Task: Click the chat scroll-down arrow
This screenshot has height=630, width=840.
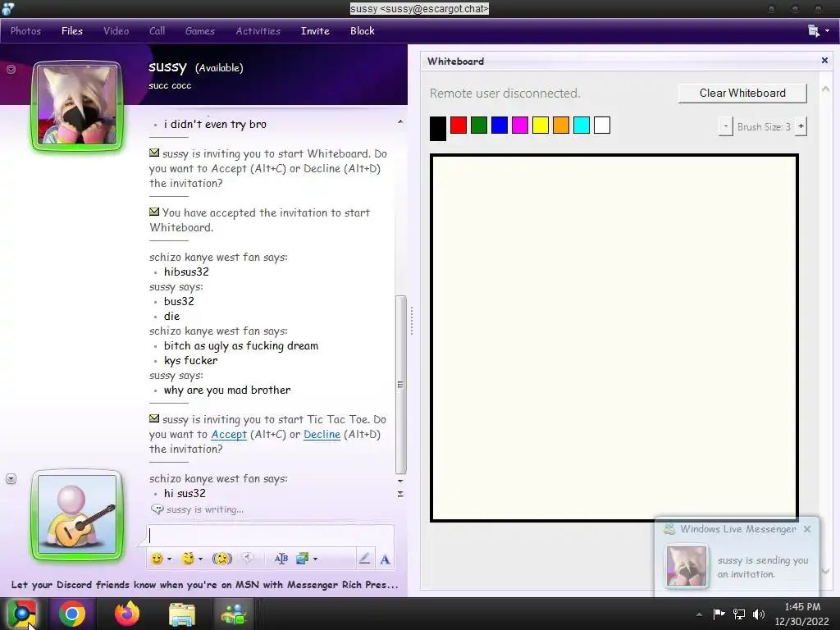Action: [x=400, y=481]
